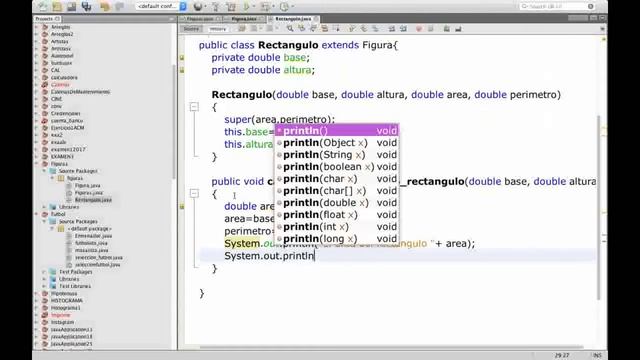640x360 pixels.
Task: Select the EXAMEN1 project in tree
Action: tap(62, 156)
